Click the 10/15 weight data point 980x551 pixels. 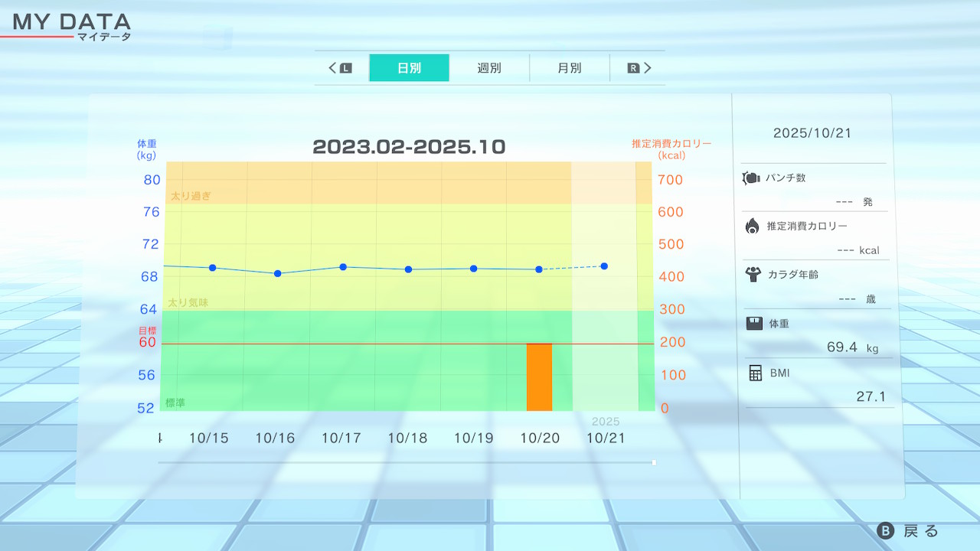(212, 268)
